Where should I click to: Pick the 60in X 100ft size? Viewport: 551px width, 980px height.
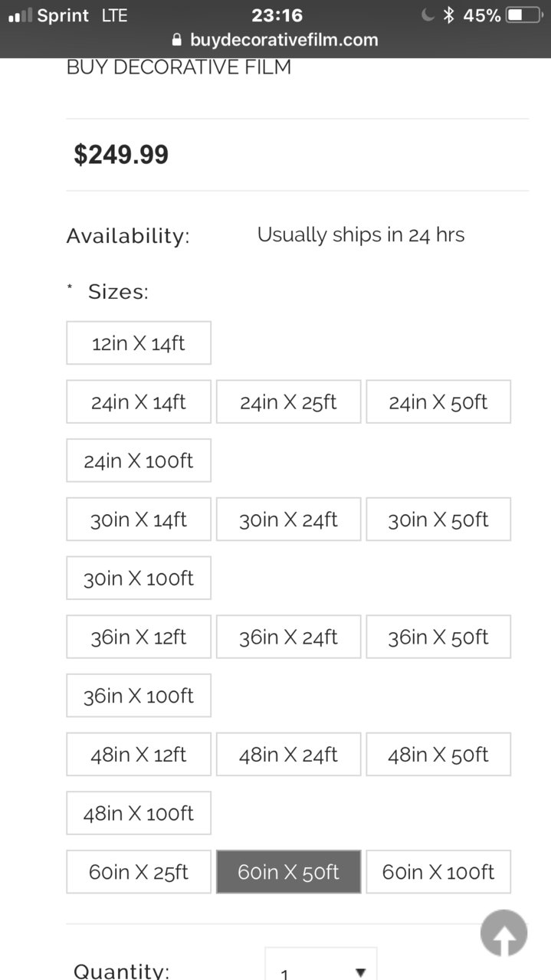[438, 871]
